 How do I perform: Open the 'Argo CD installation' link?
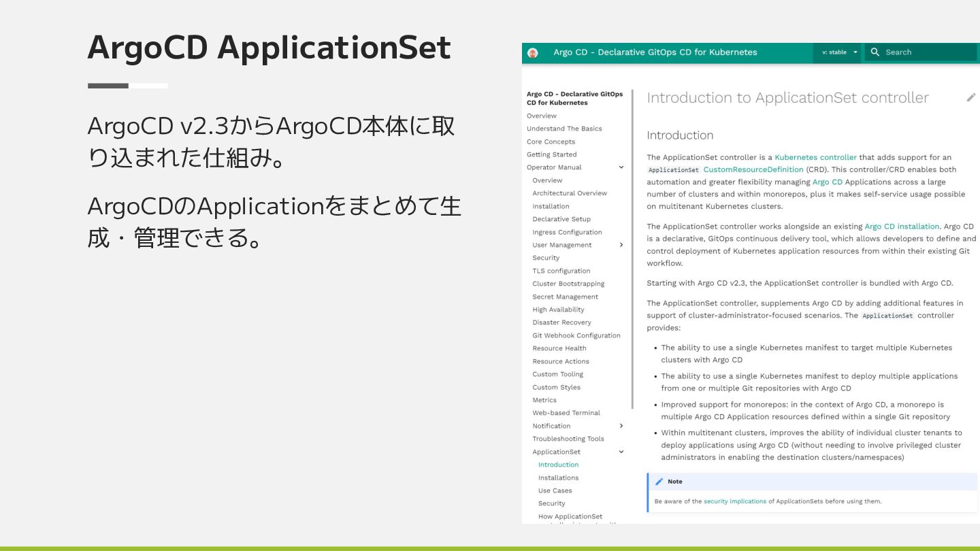[902, 227]
